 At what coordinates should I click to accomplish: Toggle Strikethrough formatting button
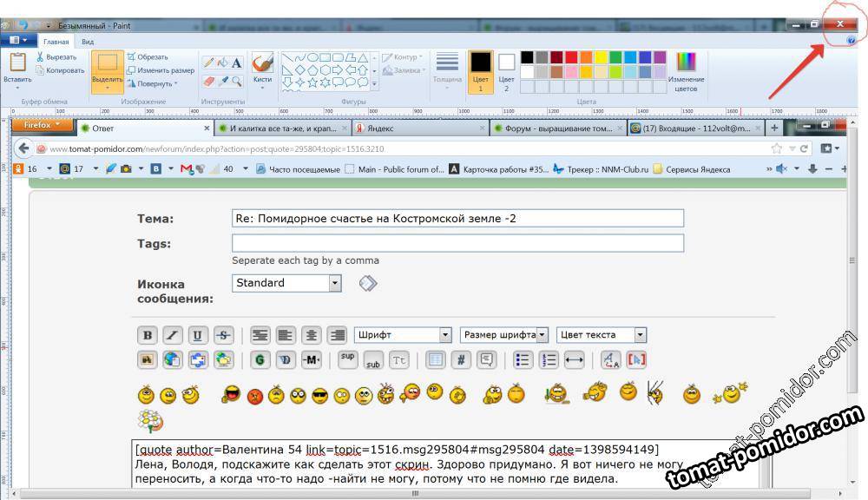pyautogui.click(x=223, y=335)
